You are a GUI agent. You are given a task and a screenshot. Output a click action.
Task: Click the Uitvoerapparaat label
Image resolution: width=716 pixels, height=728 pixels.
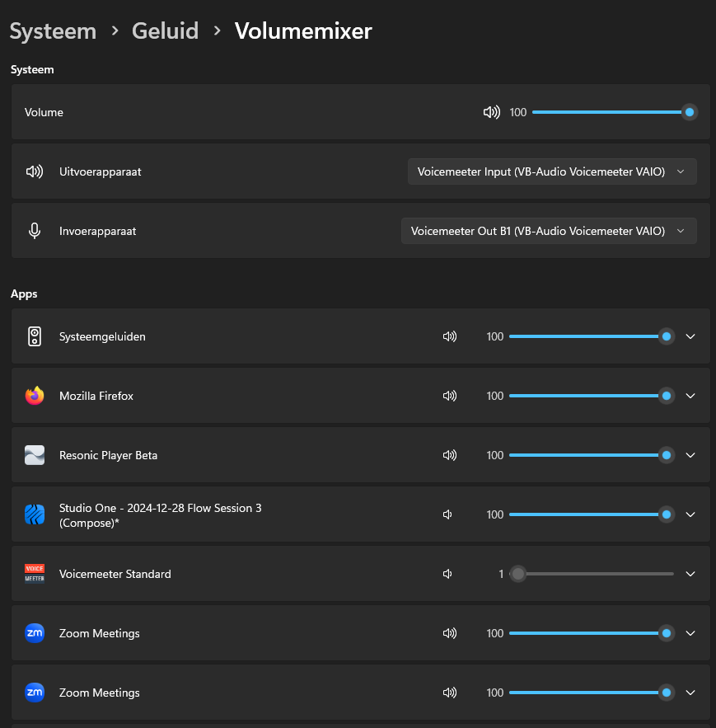pos(101,171)
